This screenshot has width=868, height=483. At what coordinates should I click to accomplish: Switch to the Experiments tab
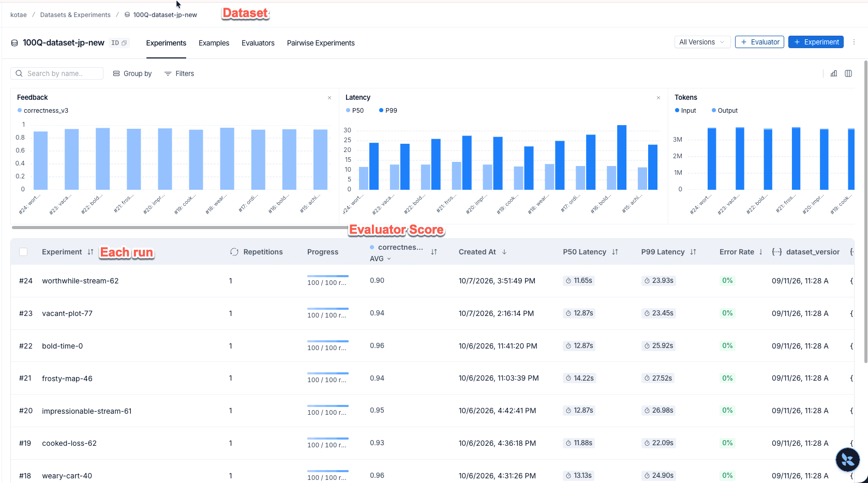click(x=166, y=43)
